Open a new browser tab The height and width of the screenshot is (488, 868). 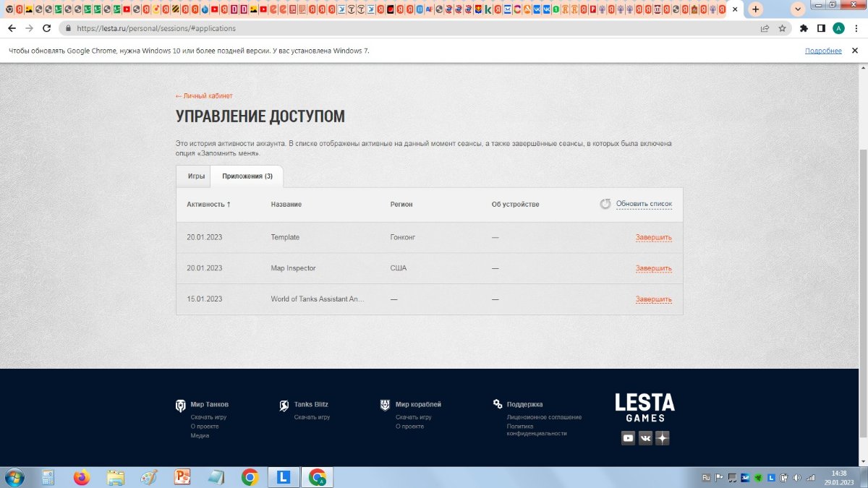click(755, 9)
